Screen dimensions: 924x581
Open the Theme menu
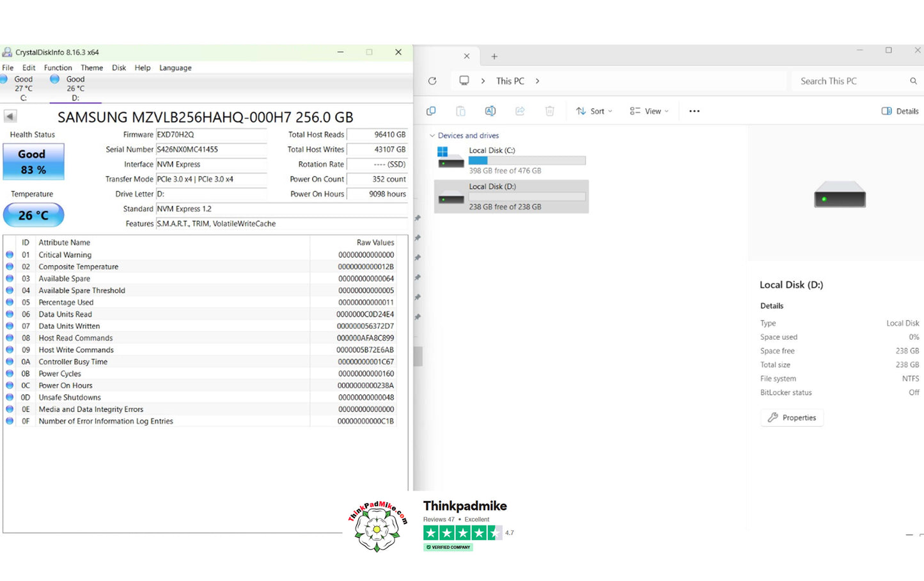(91, 68)
